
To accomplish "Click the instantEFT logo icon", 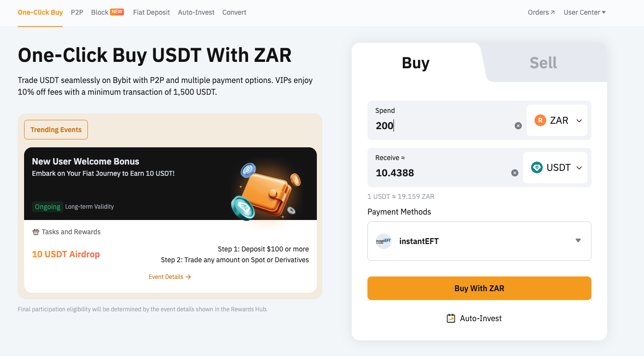I will [384, 241].
